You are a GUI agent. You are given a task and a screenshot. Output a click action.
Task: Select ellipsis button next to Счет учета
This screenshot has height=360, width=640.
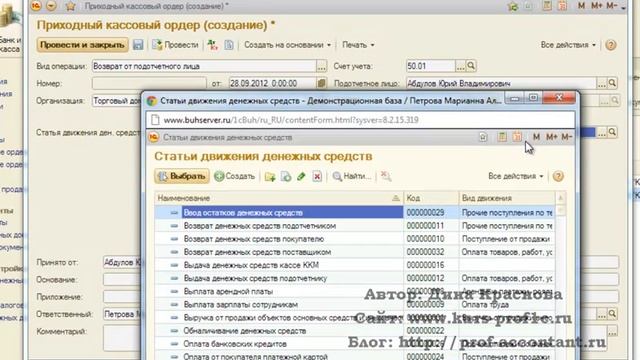(x=460, y=66)
